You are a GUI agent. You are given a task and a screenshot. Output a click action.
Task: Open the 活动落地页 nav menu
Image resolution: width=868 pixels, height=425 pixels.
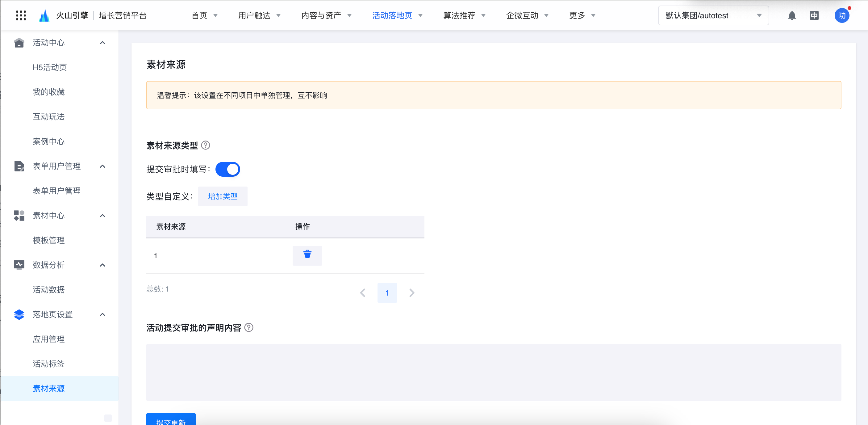[397, 15]
